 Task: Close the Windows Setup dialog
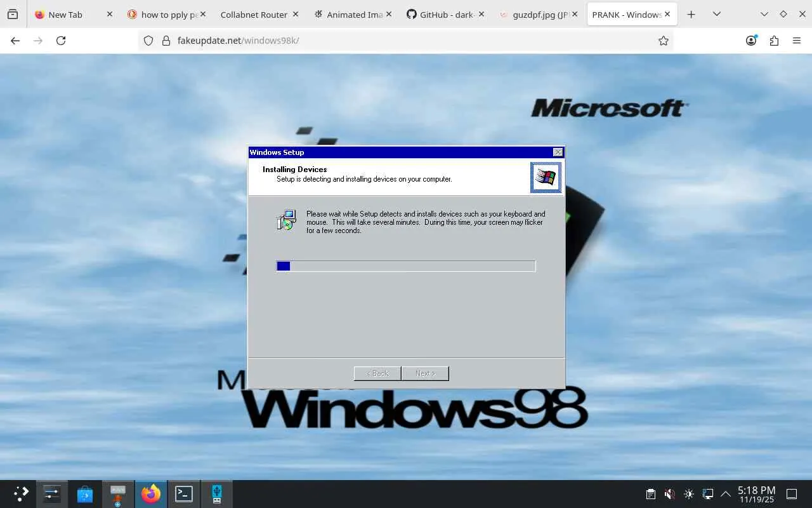pos(558,152)
